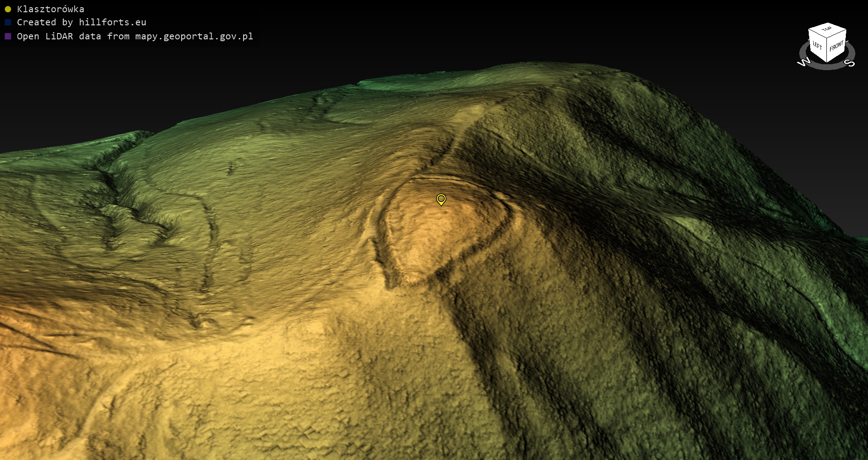The width and height of the screenshot is (868, 460).
Task: Toggle the 'Open LiDAR data' legend entry
Action: [134, 36]
